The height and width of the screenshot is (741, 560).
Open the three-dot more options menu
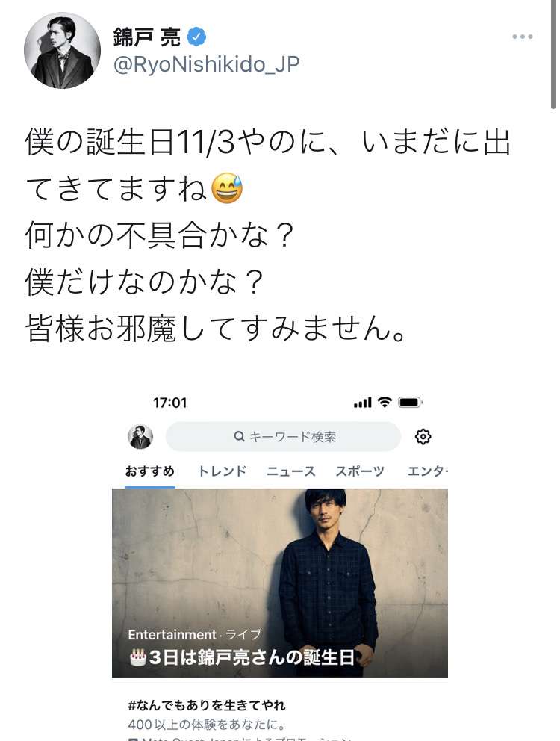coord(522,37)
